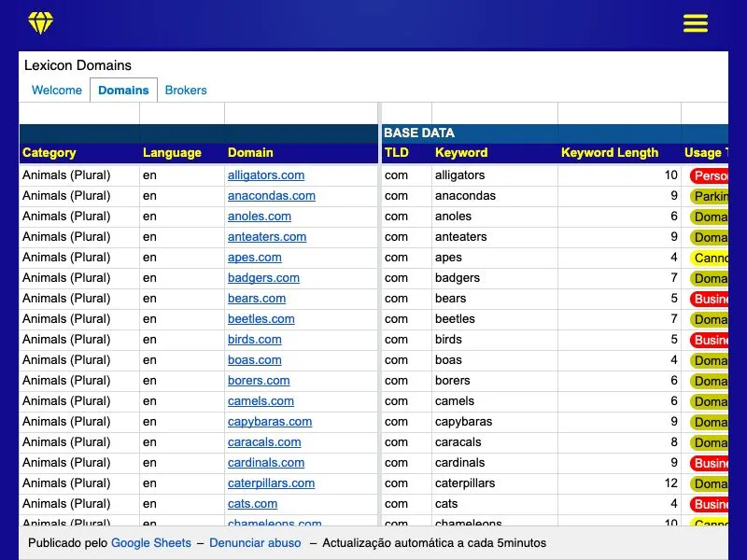This screenshot has width=747, height=560.
Task: Follow the badgers.com link
Action: (x=263, y=277)
